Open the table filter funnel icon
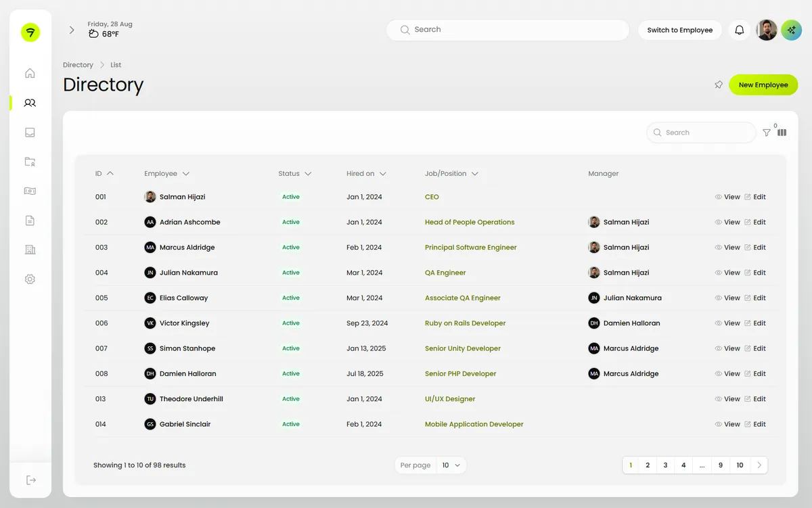 click(x=767, y=133)
